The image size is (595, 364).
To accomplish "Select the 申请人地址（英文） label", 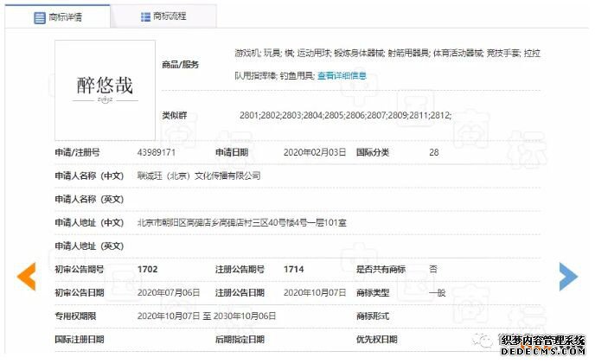I will pos(90,246).
